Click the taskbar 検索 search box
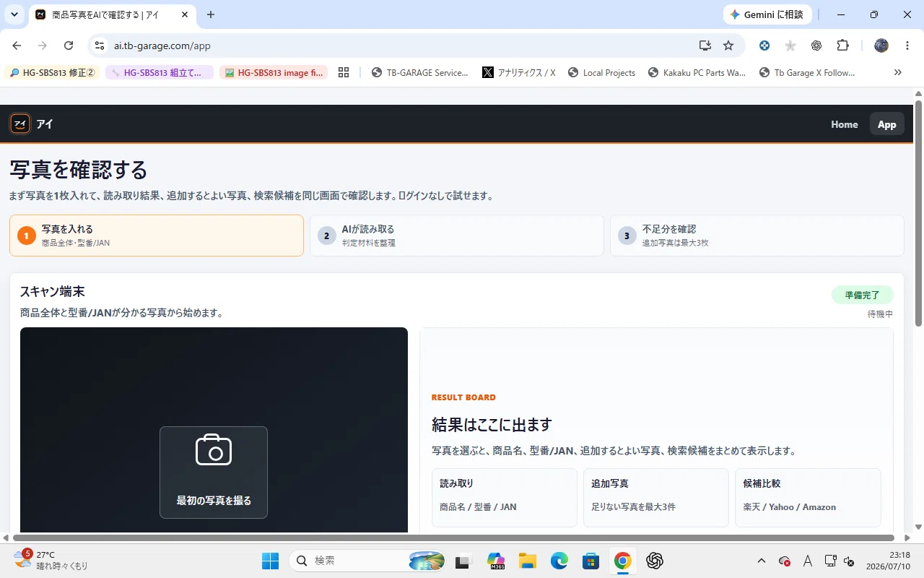Screen dimensions: 924x578 pos(367,561)
